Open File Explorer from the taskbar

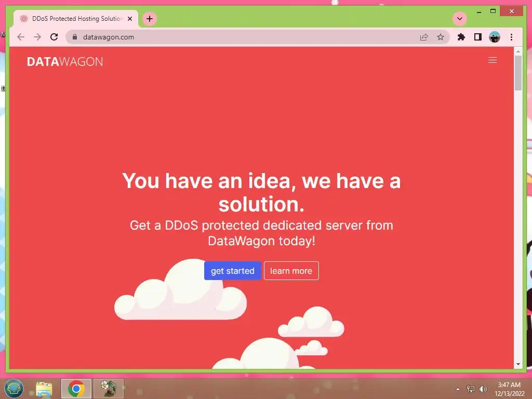coord(44,389)
